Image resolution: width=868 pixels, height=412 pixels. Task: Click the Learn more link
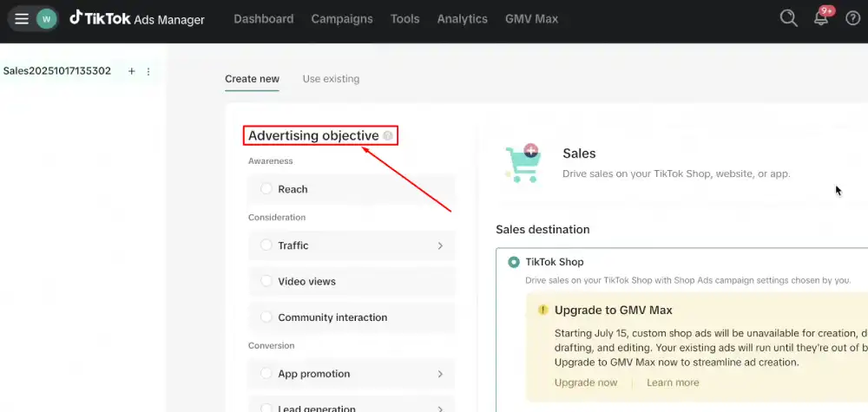tap(673, 383)
